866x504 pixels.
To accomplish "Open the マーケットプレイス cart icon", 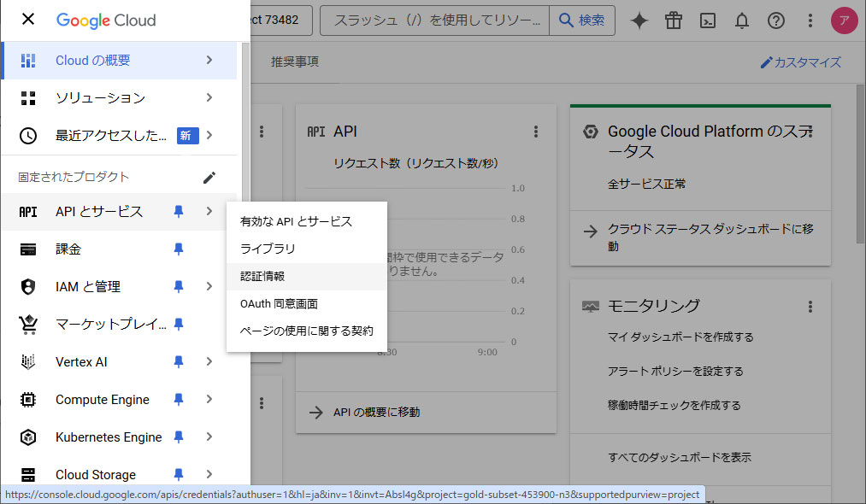I will point(27,325).
